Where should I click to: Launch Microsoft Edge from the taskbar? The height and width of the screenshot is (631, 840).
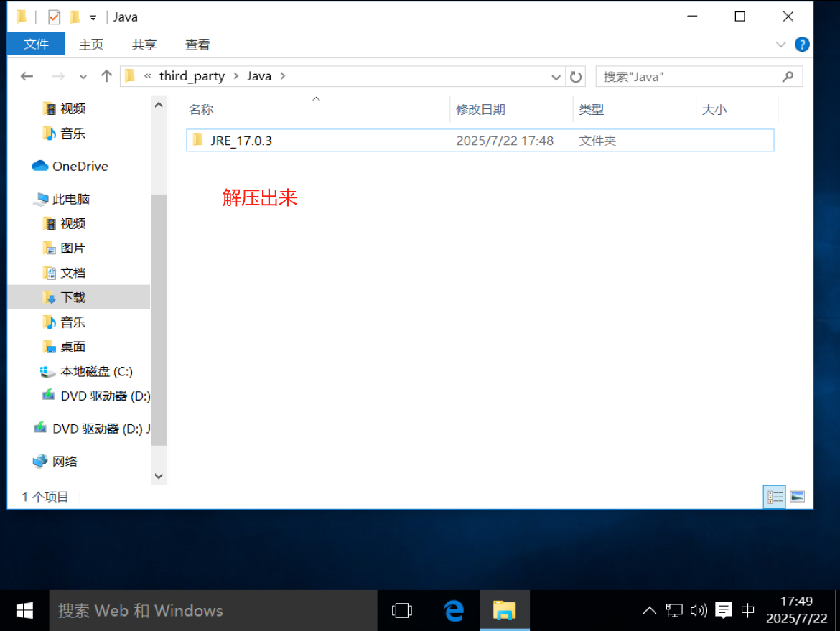coord(453,611)
